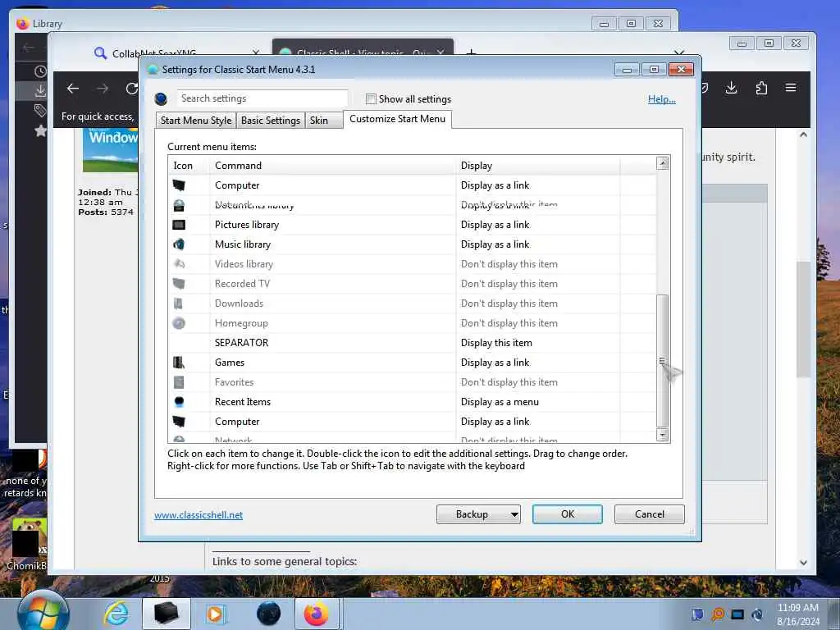Click the Downloads row icon
Viewport: 840px width, 630px height.
pyautogui.click(x=179, y=304)
